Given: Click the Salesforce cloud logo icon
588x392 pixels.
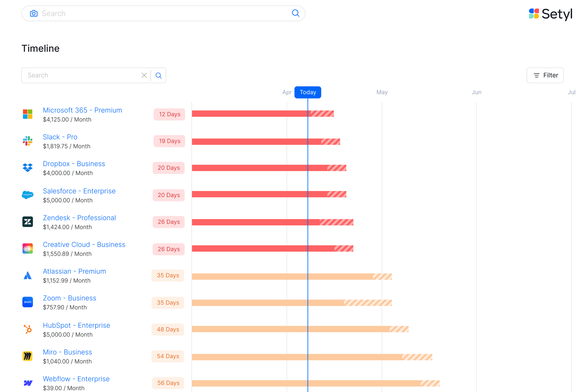Looking at the screenshot, I should tap(28, 195).
